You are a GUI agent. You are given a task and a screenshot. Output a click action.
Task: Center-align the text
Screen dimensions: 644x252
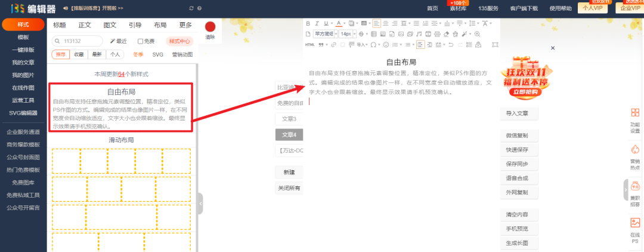click(386, 24)
